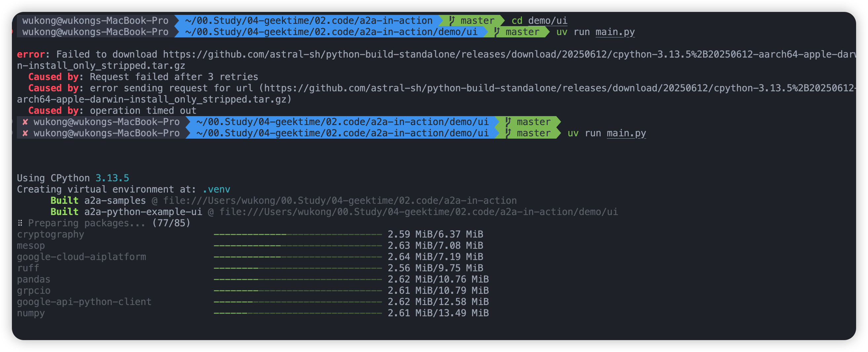The width and height of the screenshot is (868, 352).
Task: Click the @ symbol after a2a-samples
Action: point(154,201)
